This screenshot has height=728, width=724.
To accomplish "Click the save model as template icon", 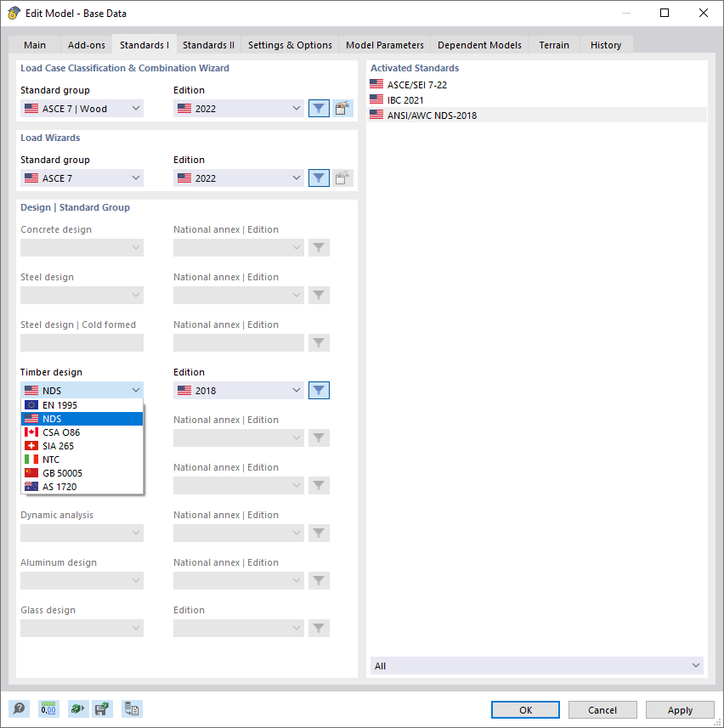I will (102, 709).
